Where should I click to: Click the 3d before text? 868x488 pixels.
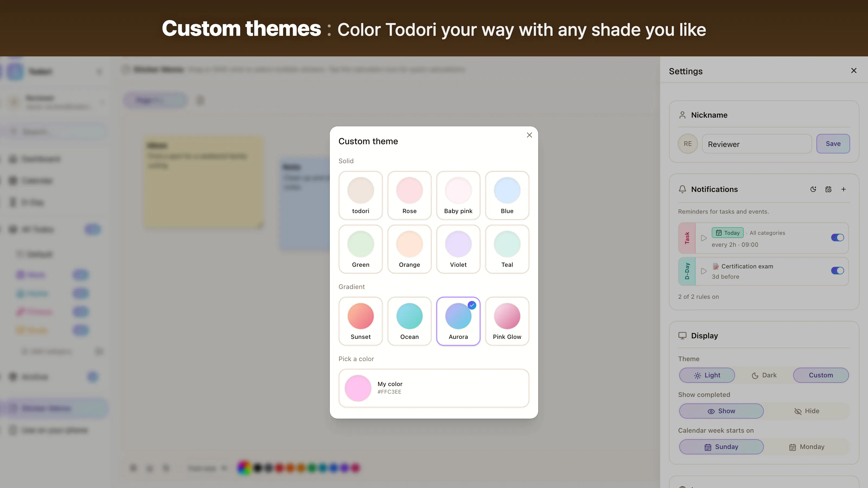click(726, 277)
